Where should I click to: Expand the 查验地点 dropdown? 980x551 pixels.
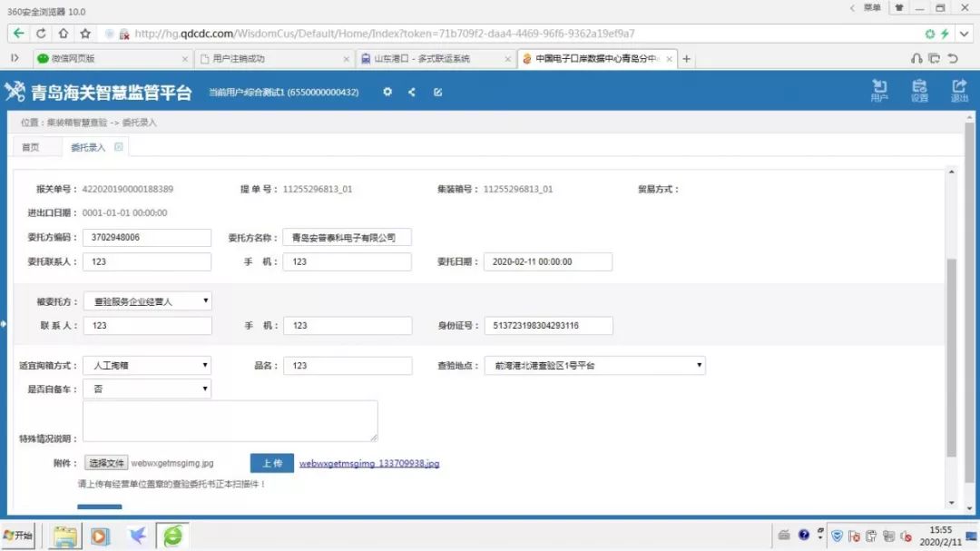[x=594, y=366]
